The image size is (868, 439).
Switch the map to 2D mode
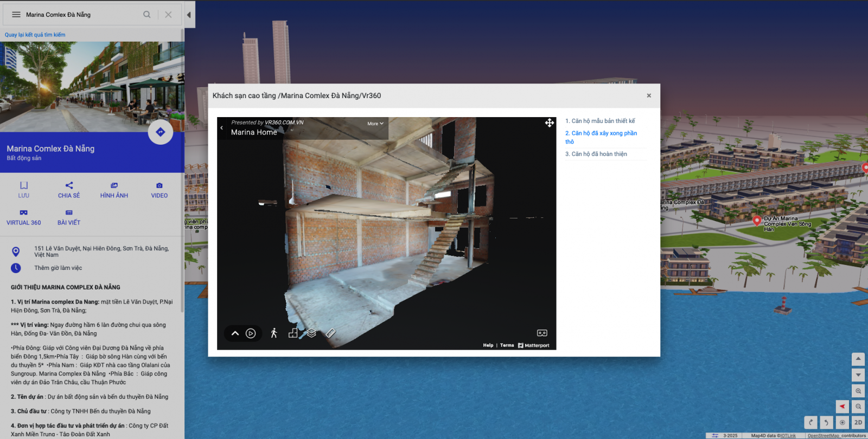pos(858,422)
